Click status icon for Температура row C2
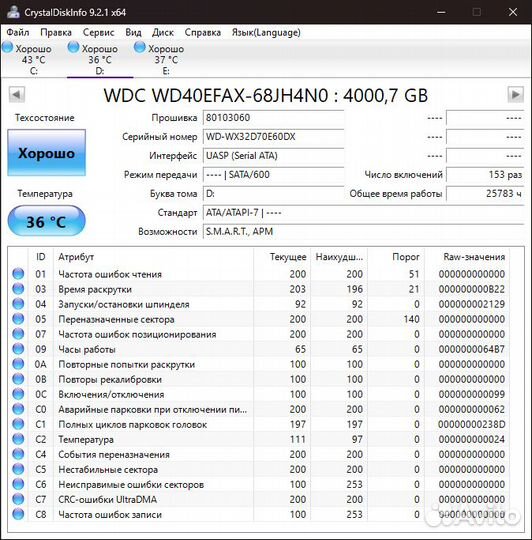The width and height of the screenshot is (532, 540). point(18,439)
